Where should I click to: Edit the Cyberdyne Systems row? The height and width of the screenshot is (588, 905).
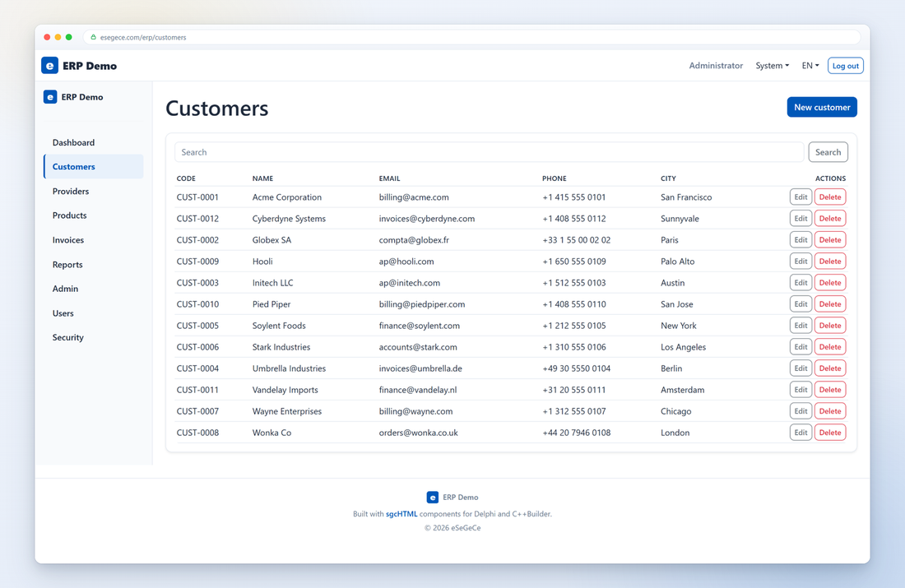[801, 218]
